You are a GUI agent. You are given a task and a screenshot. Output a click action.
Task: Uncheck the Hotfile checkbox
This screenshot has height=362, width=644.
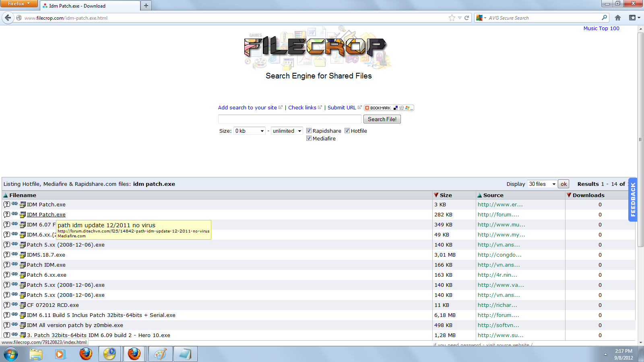[347, 131]
